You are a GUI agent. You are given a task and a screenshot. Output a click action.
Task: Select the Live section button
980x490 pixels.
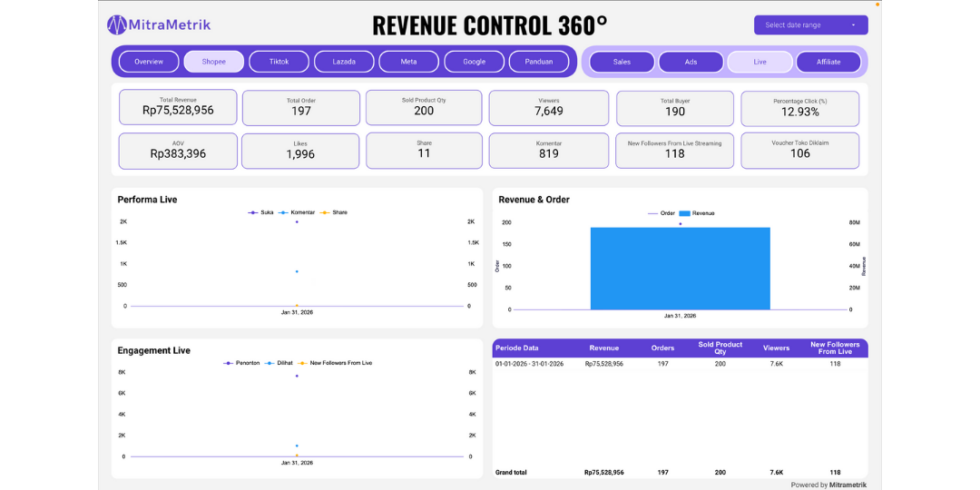click(759, 62)
